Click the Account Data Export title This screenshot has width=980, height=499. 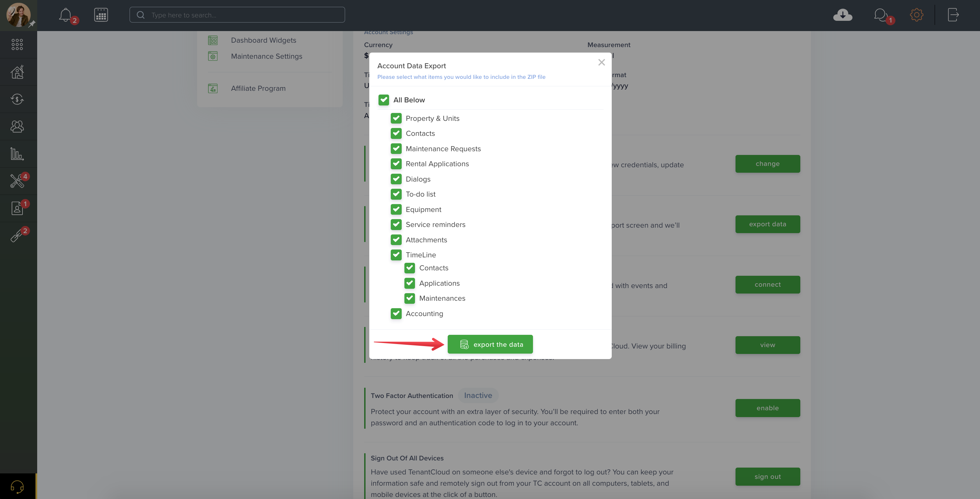click(411, 66)
